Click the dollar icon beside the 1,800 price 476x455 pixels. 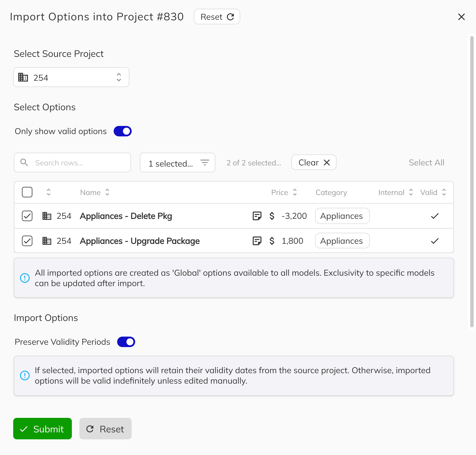[x=272, y=241]
